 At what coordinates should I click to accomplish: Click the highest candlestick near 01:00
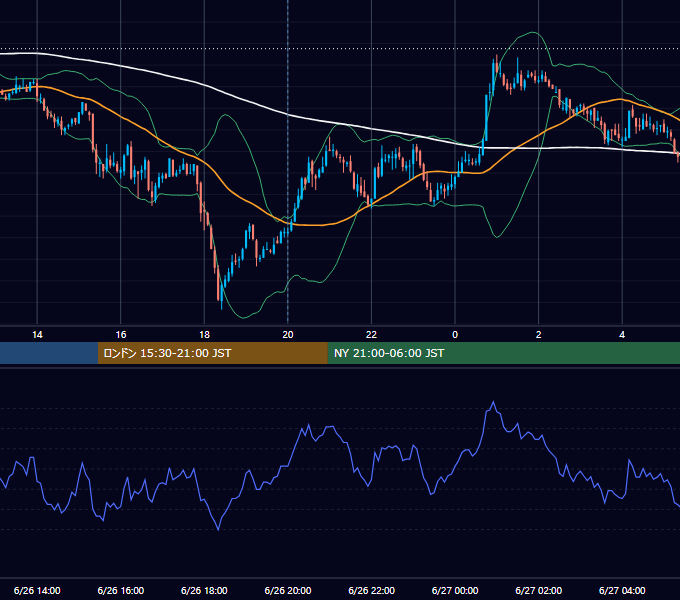click(x=497, y=66)
